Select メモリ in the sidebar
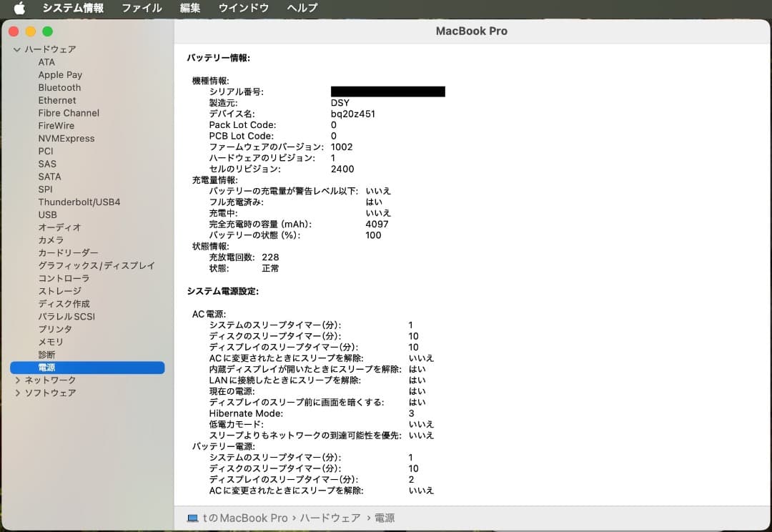772x532 pixels. [51, 342]
